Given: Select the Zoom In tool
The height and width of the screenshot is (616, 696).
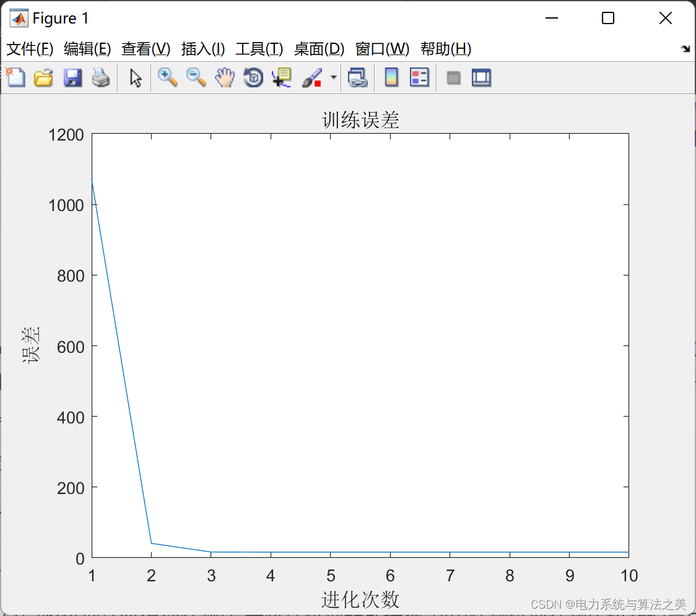Looking at the screenshot, I should [x=167, y=77].
